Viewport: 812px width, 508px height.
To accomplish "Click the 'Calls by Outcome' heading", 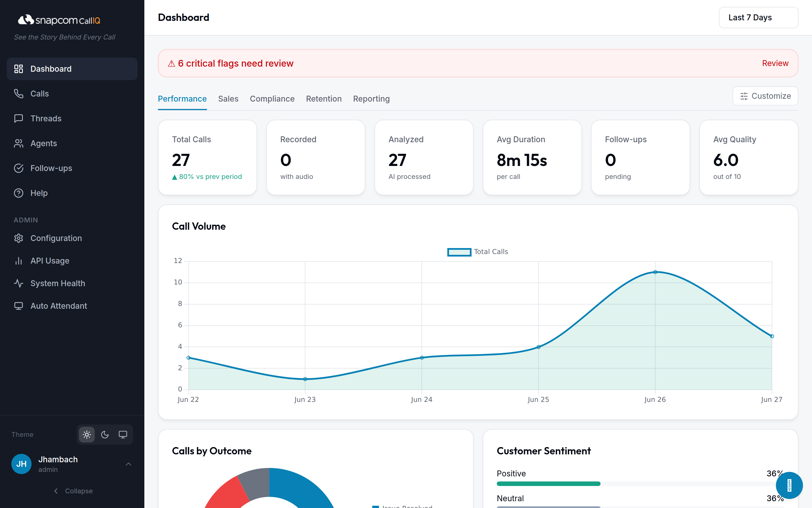I will (212, 451).
